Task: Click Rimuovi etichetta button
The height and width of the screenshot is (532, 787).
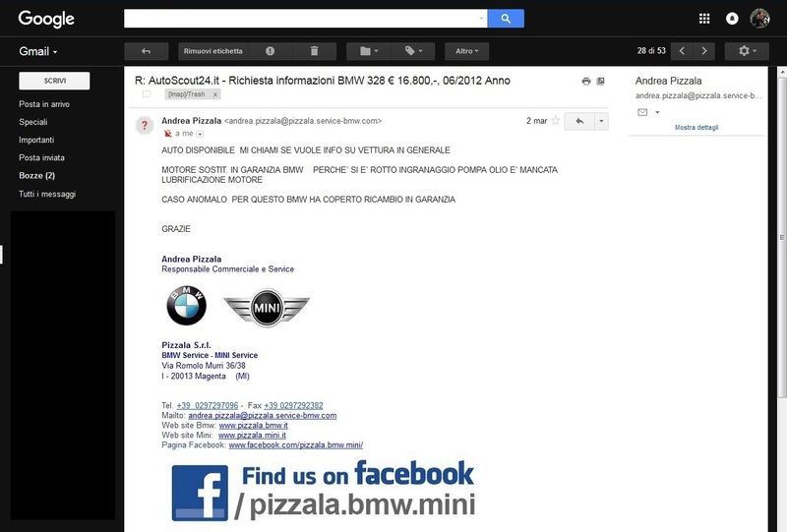Action: (x=212, y=51)
